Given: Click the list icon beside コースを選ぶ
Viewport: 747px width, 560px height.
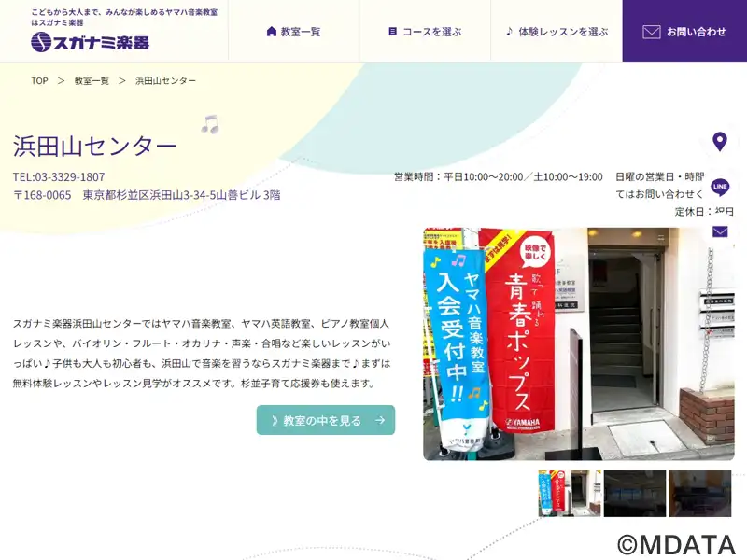Looking at the screenshot, I should (x=392, y=32).
